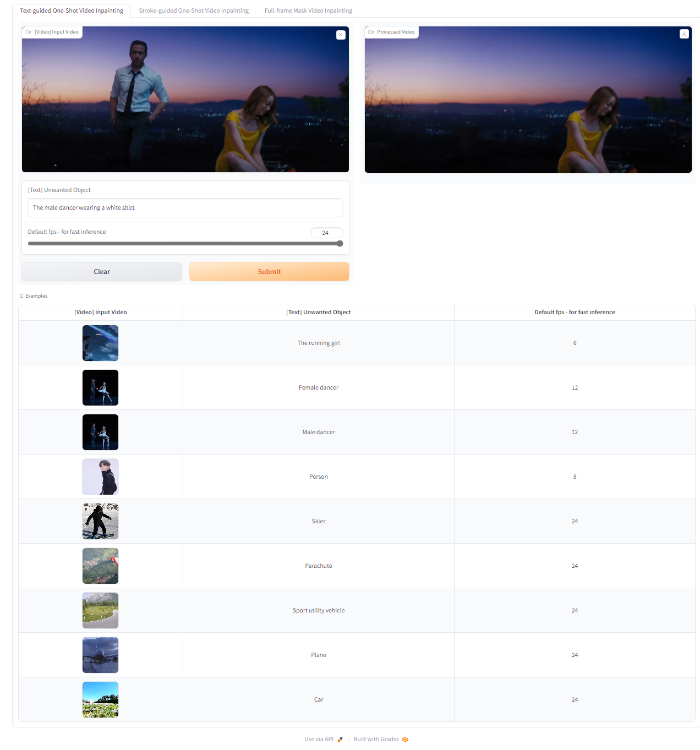Select the Car example thumbnail
This screenshot has width=700, height=750.
click(x=100, y=699)
